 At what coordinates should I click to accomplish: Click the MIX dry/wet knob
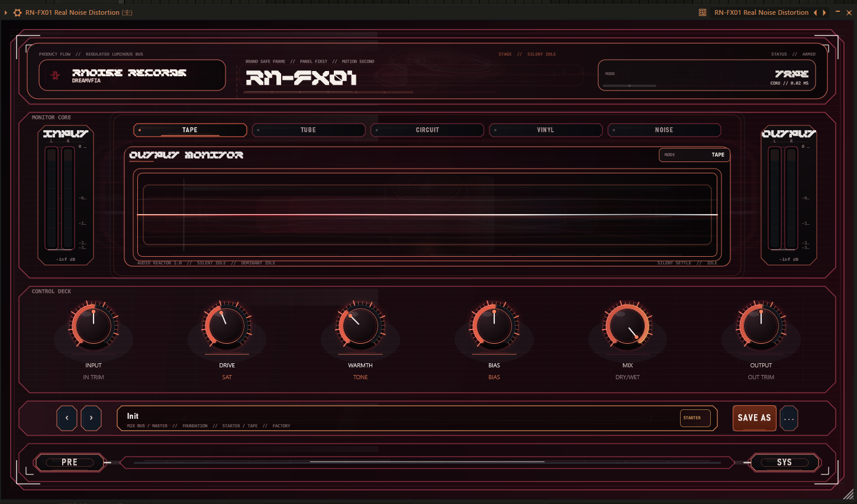coord(627,325)
